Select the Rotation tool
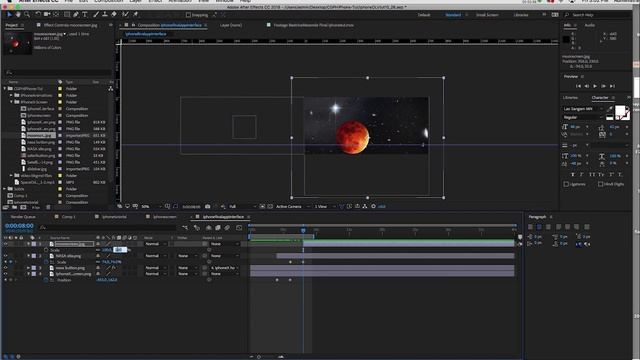The height and width of the screenshot is (360, 640). tap(38, 15)
